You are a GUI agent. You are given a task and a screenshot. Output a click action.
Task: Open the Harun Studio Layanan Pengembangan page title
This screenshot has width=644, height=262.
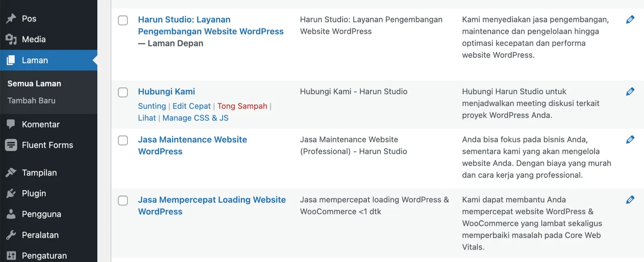tap(211, 25)
